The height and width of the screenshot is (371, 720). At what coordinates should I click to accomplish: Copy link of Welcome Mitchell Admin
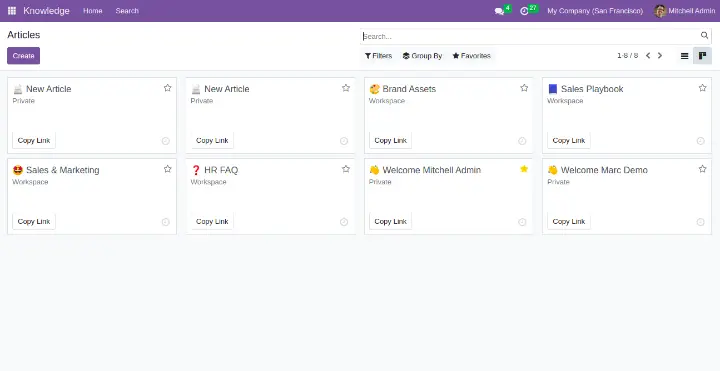[x=390, y=222]
